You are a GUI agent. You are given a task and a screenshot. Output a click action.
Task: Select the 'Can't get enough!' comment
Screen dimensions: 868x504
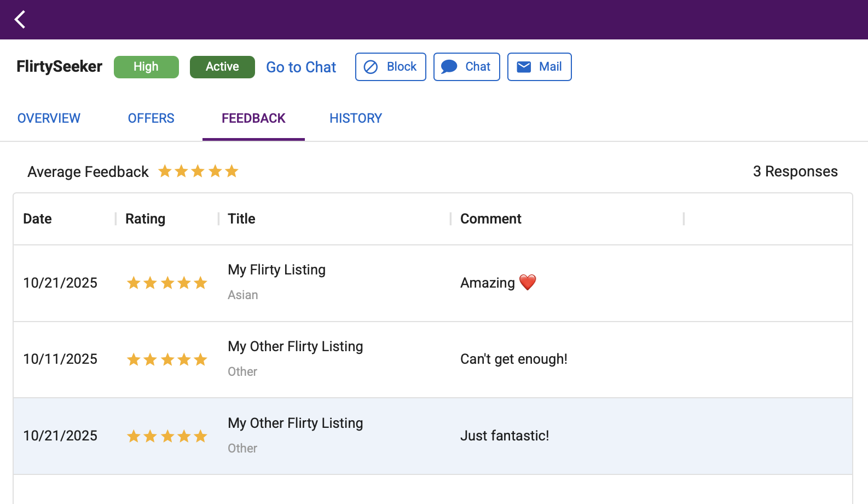(x=513, y=359)
